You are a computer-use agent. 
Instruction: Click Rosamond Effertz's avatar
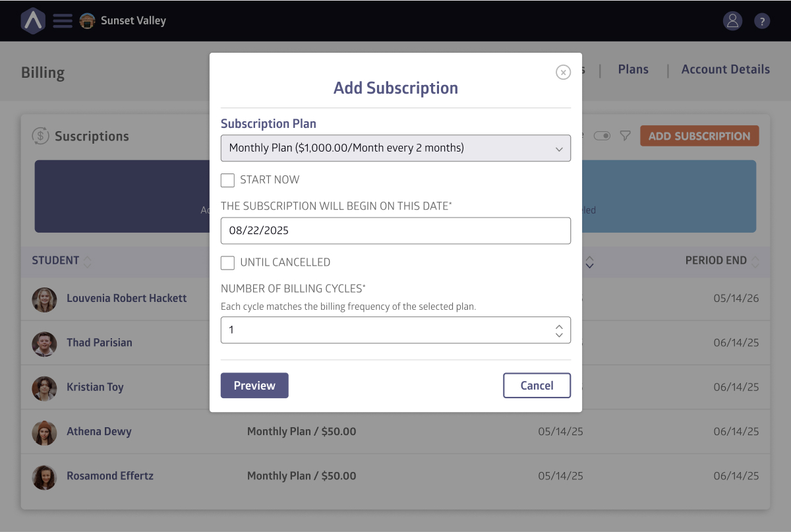click(x=44, y=477)
